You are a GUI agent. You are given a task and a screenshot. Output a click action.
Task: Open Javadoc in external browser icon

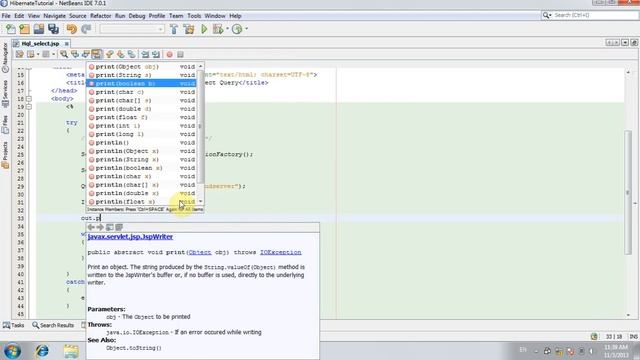coord(110,227)
